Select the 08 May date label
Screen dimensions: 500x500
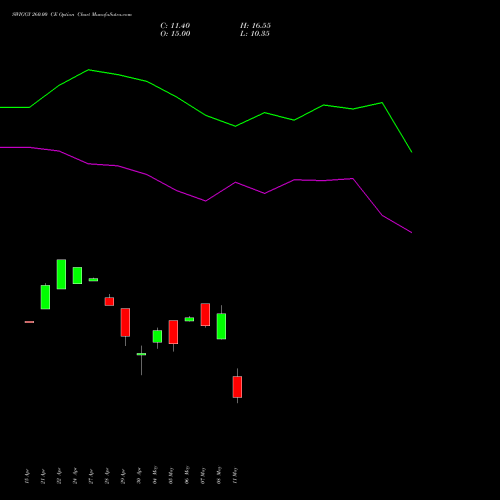[219, 475]
